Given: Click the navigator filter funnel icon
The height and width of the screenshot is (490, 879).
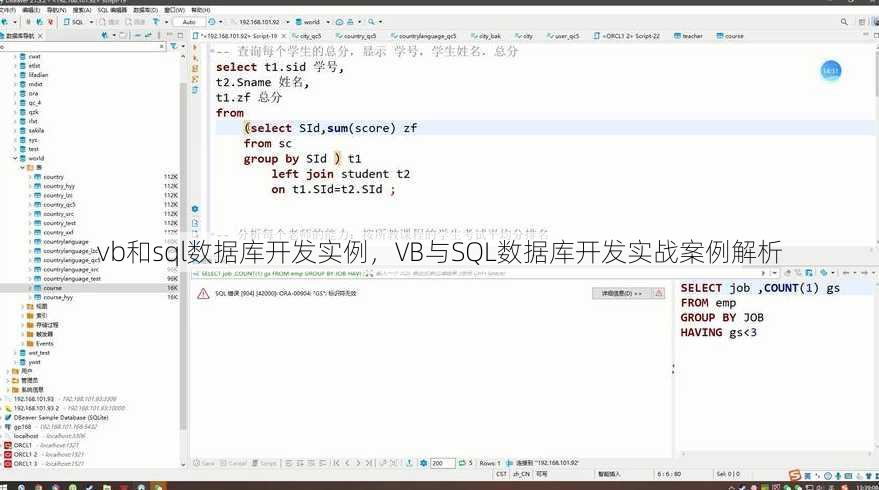Looking at the screenshot, I should click(x=174, y=47).
